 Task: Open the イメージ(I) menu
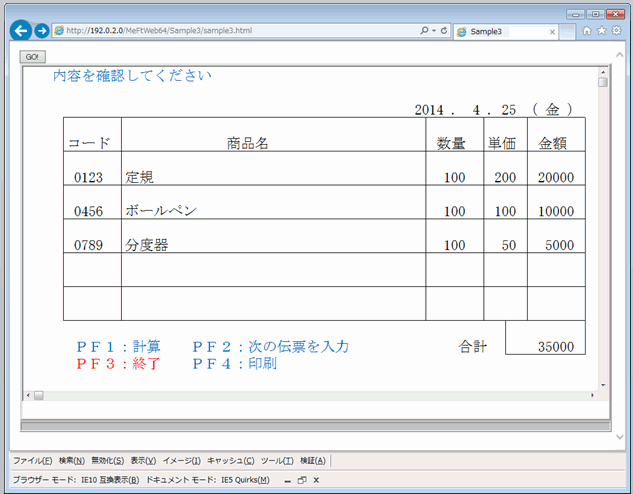click(x=182, y=461)
